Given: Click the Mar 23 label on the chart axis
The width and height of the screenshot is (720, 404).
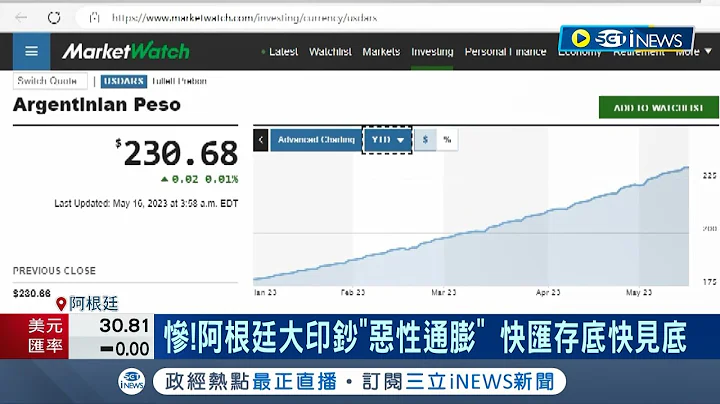Looking at the screenshot, I should point(444,292).
